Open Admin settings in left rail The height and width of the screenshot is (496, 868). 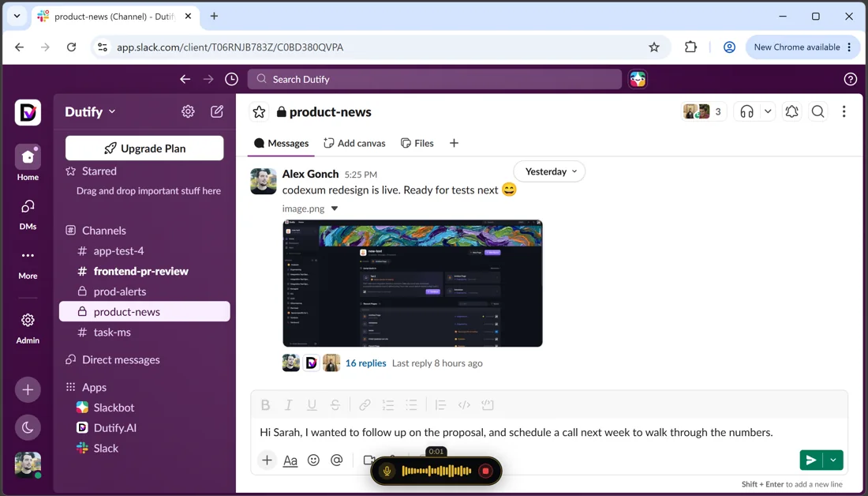[28, 328]
